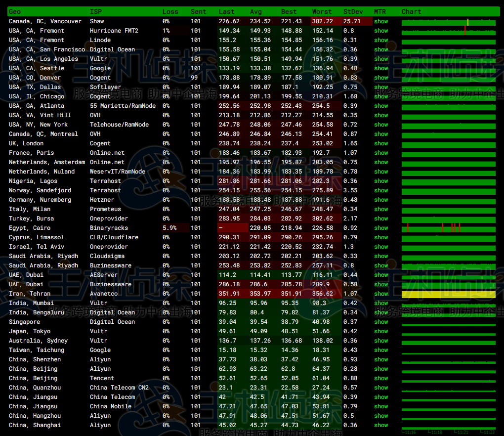504x436 pixels.
Task: Click the Best column header
Action: (x=289, y=11)
